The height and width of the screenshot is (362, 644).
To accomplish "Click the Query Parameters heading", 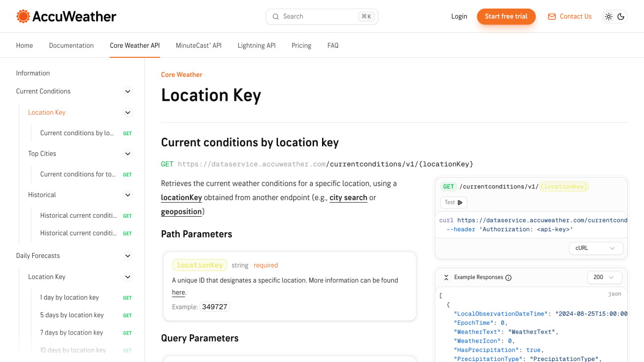I will [200, 338].
